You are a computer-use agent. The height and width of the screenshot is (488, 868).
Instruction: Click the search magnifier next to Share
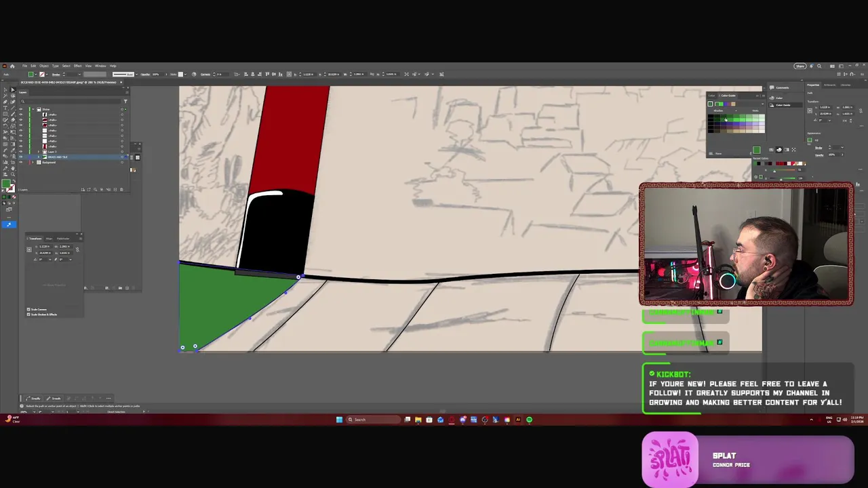[x=819, y=66]
